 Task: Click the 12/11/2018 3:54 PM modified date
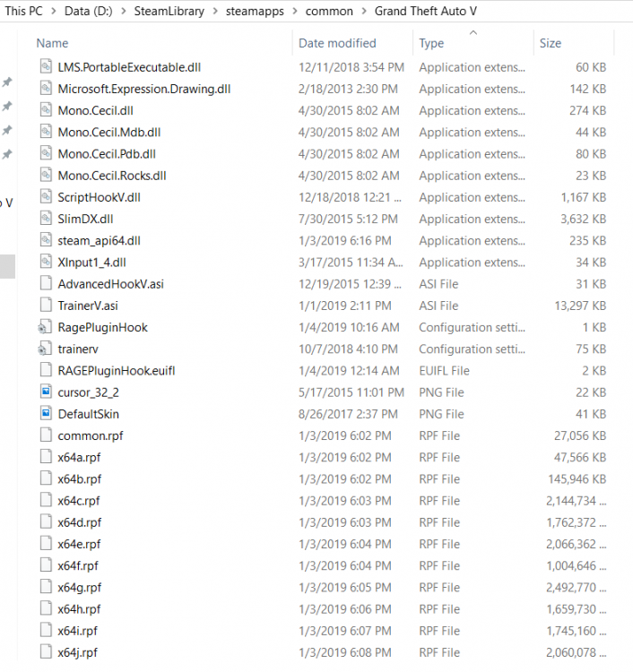[x=351, y=67]
